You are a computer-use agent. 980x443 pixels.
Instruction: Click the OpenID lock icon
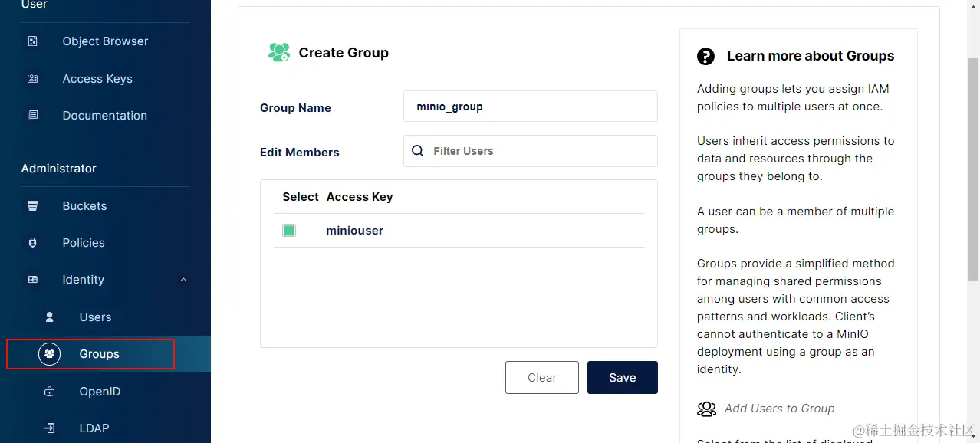click(50, 392)
